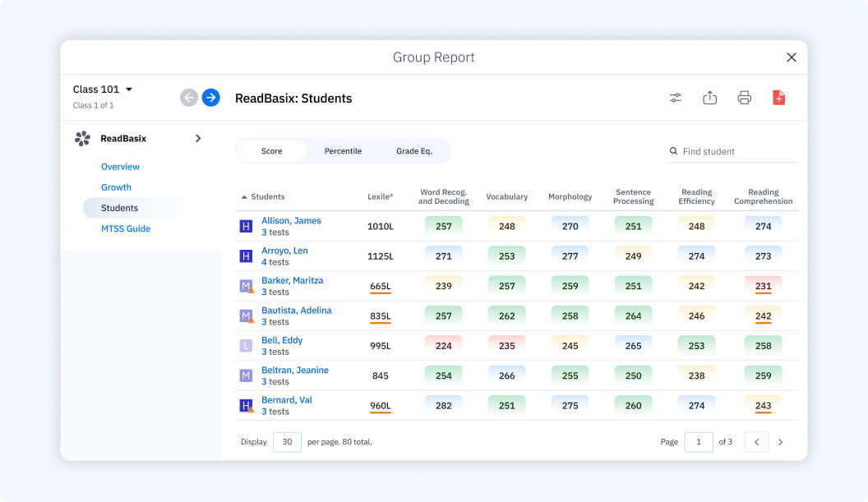Click the M level badge for Barker, Maritza
868x502 pixels.
click(246, 286)
